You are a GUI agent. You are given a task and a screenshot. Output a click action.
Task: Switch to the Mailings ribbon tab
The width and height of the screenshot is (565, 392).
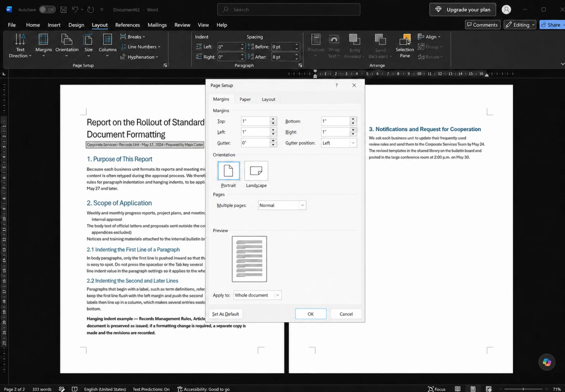pyautogui.click(x=157, y=25)
